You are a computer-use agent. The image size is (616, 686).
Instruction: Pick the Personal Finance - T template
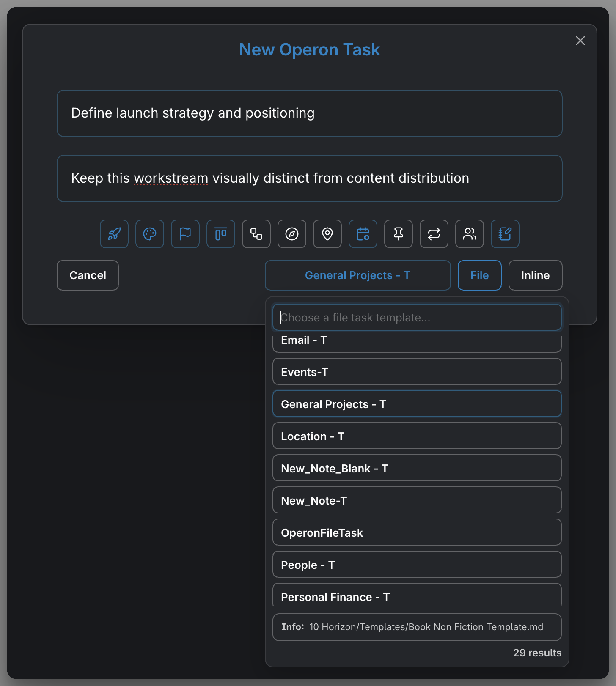click(417, 595)
